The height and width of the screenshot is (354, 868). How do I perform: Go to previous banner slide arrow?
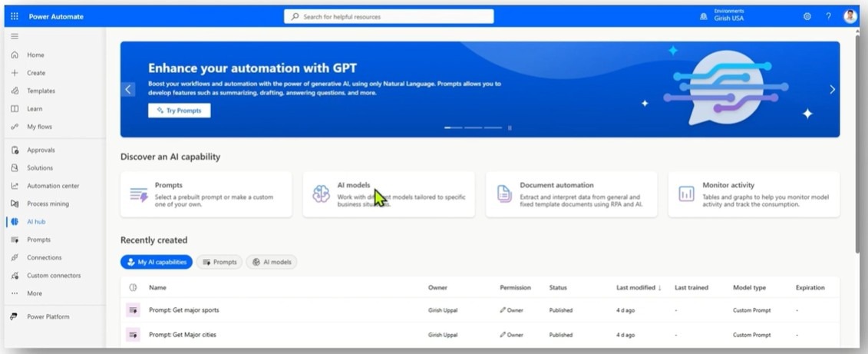[128, 90]
